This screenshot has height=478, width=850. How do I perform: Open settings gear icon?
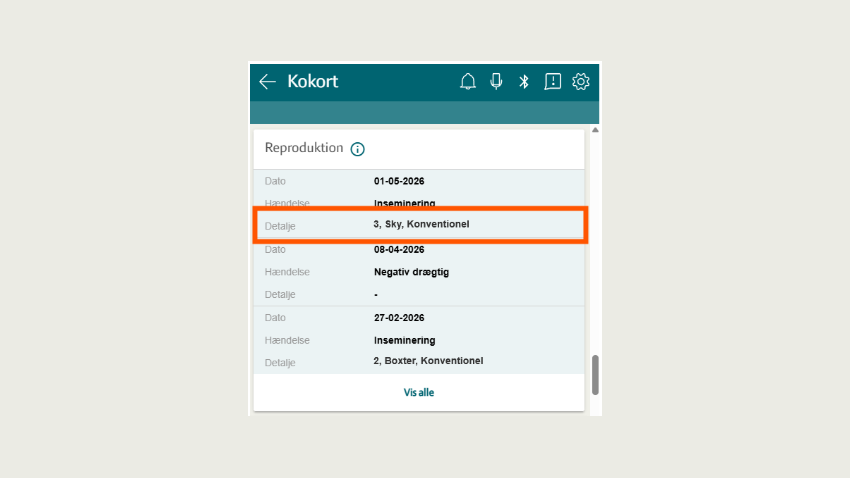pos(581,81)
